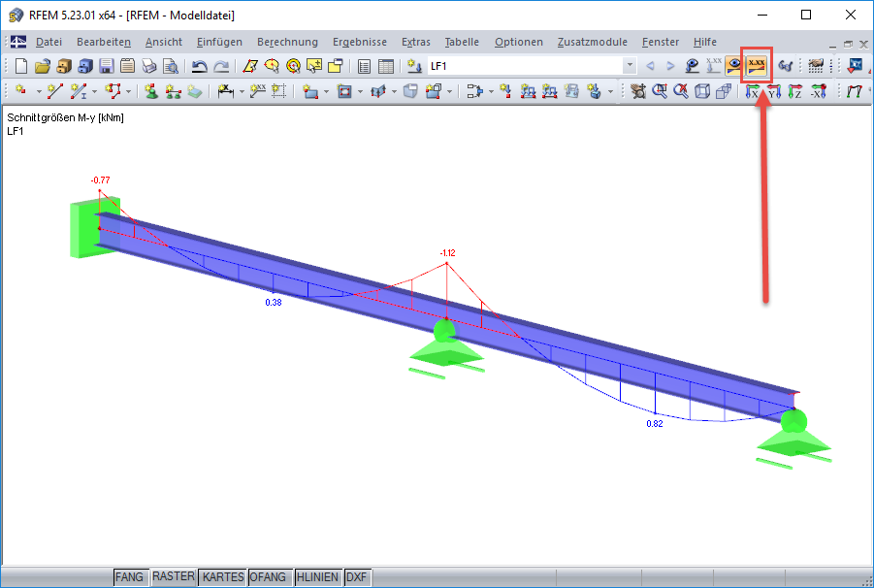874x588 pixels.
Task: Switch to wireframe cube display
Action: [702, 91]
